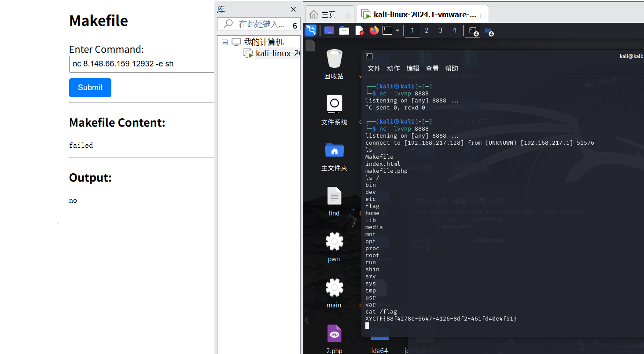Image resolution: width=644 pixels, height=354 pixels.
Task: Open the 编辑 menu in front terminal
Action: (413, 68)
